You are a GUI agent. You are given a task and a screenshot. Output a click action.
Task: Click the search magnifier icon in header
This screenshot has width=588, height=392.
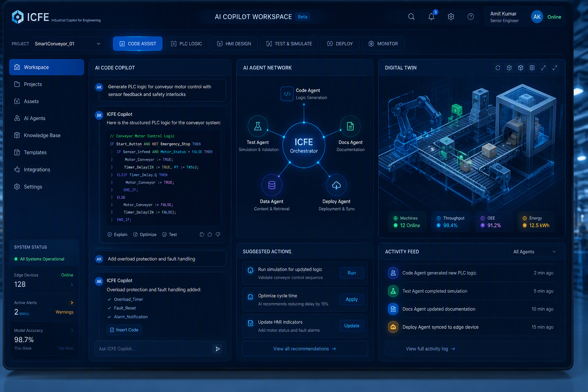[412, 17]
